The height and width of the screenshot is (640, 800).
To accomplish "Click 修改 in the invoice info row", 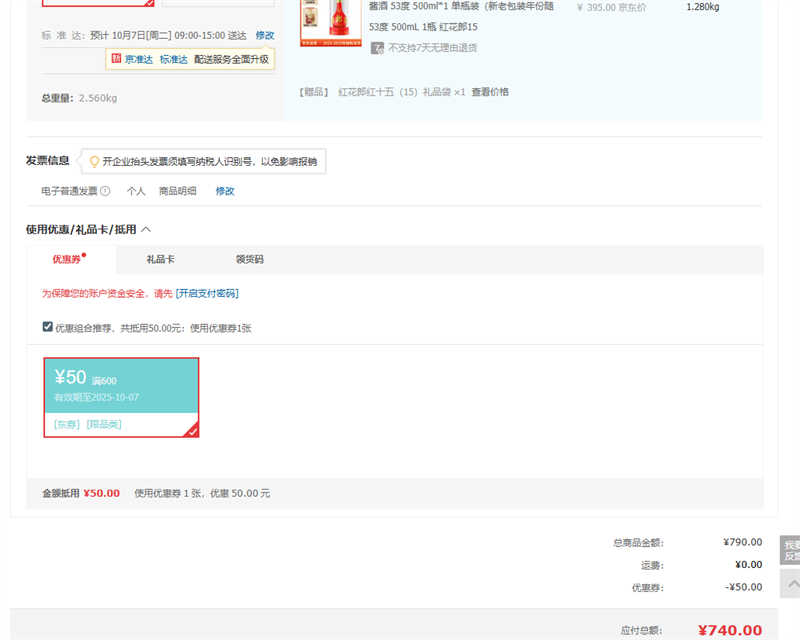I will pos(225,191).
